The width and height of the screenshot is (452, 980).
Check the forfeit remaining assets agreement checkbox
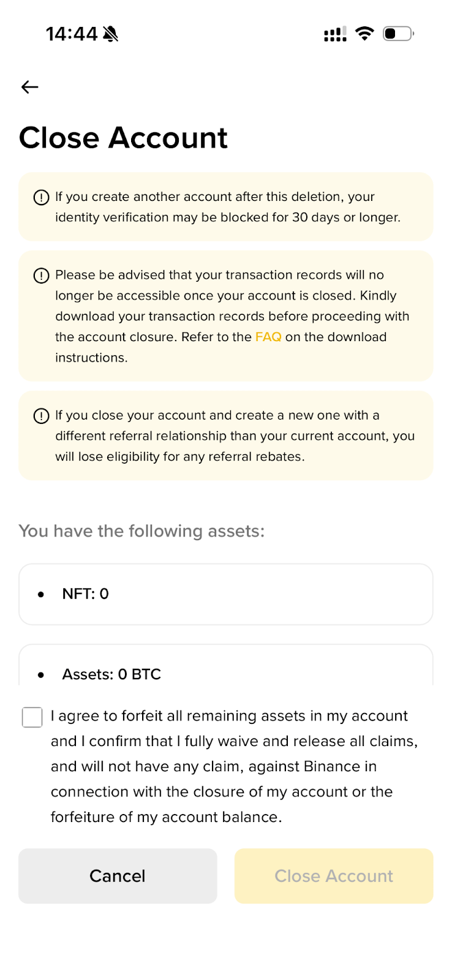(x=32, y=717)
